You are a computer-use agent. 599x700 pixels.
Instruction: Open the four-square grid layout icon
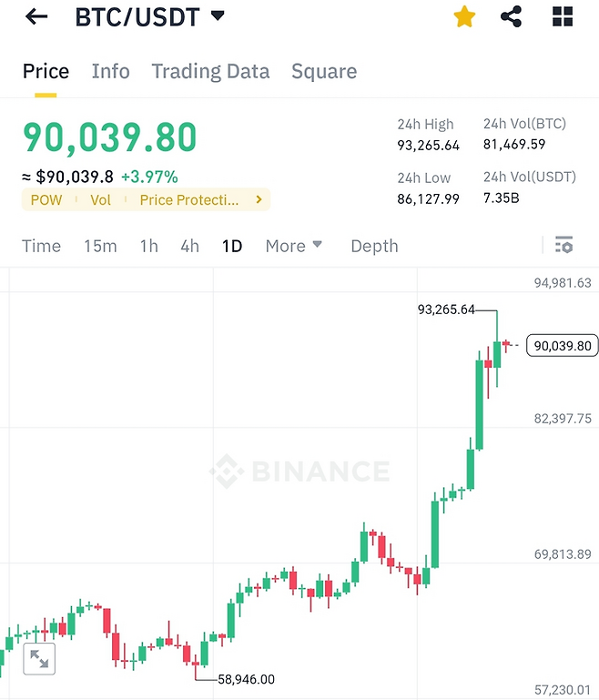click(563, 16)
